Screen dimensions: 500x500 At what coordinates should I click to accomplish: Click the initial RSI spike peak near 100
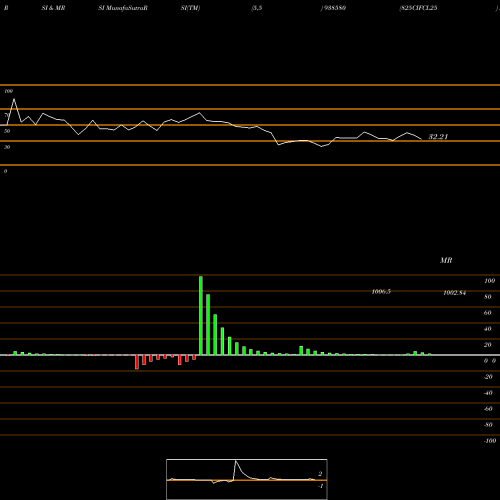pos(14,99)
